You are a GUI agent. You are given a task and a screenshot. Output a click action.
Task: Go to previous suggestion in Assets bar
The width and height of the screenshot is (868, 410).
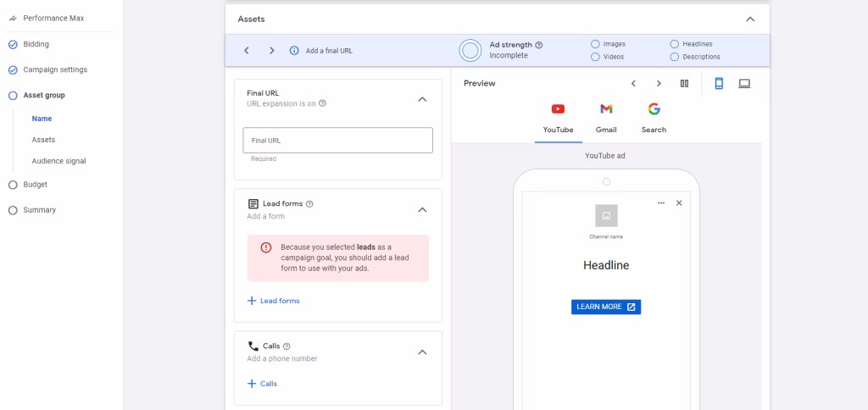(247, 50)
